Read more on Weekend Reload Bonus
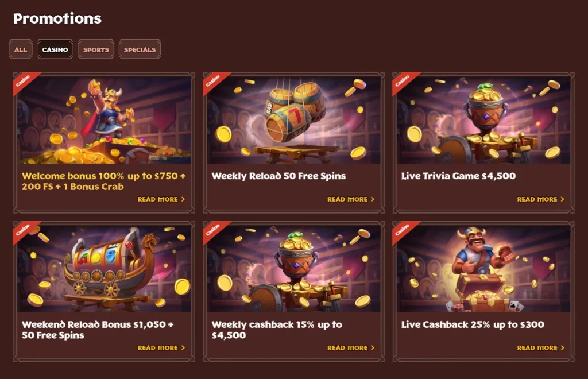 [161, 348]
